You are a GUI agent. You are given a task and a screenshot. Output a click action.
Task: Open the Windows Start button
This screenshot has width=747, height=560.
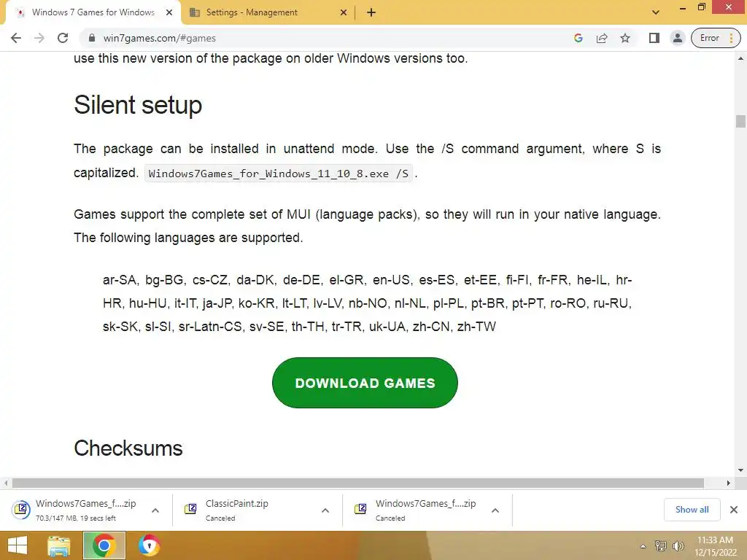click(x=18, y=545)
